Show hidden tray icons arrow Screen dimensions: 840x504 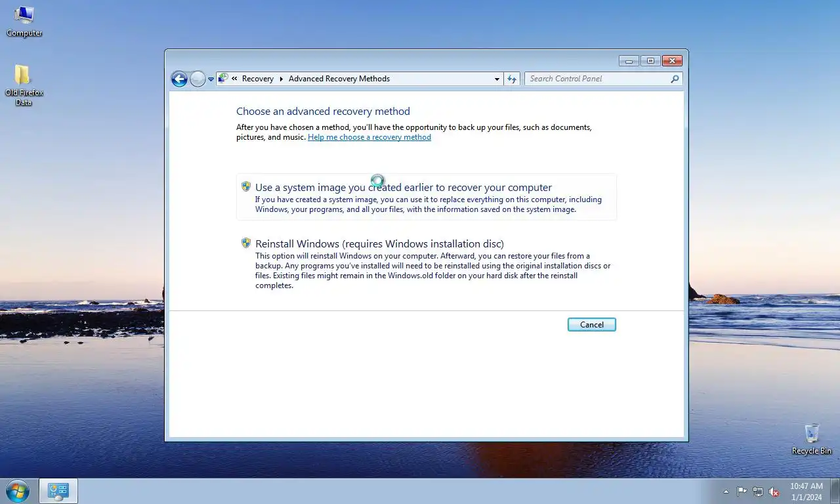(726, 492)
